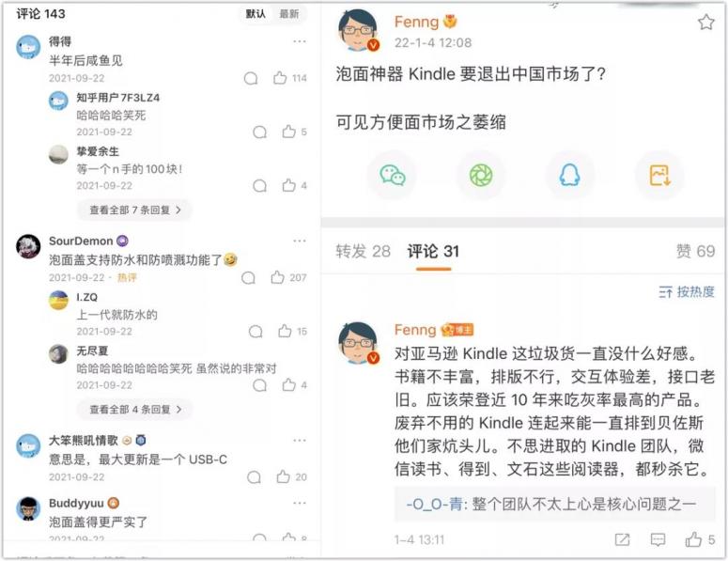
Task: Switch comment sorting to 默认
Action: pyautogui.click(x=256, y=14)
